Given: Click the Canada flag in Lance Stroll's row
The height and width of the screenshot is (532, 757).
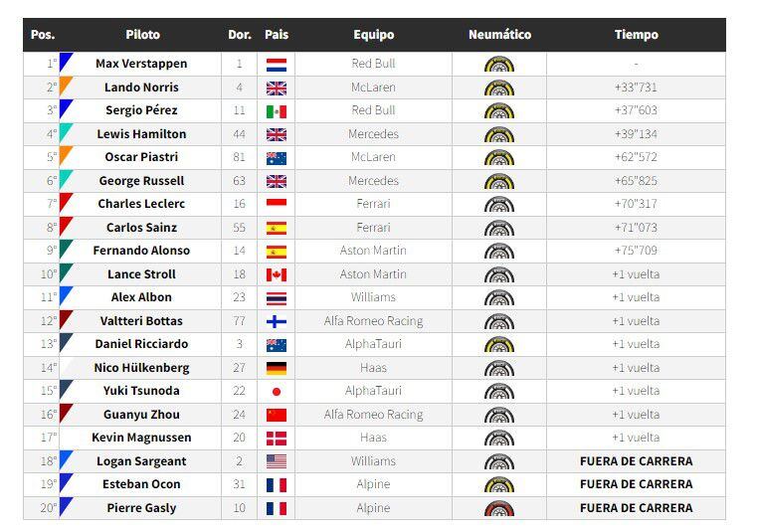Looking at the screenshot, I should (276, 274).
